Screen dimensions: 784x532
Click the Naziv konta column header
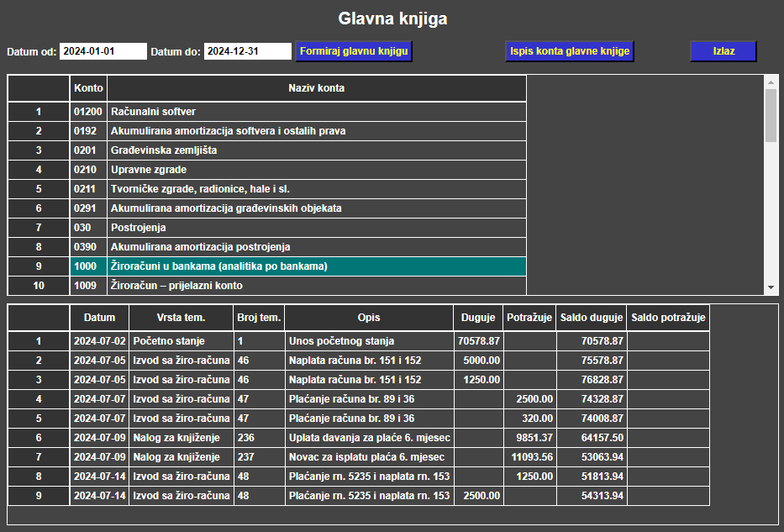(x=317, y=88)
